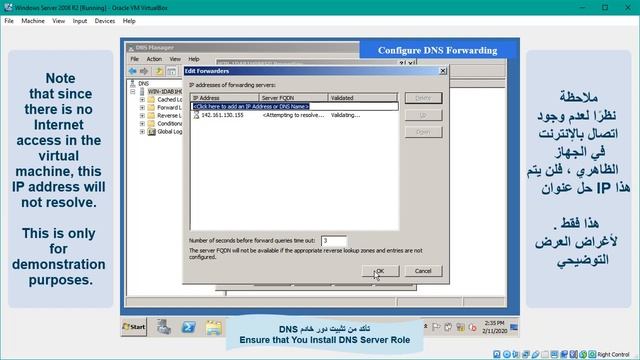Click the Global Logs icon in the tree
Image resolution: width=640 pixels, height=360 pixels.
pyautogui.click(x=151, y=131)
